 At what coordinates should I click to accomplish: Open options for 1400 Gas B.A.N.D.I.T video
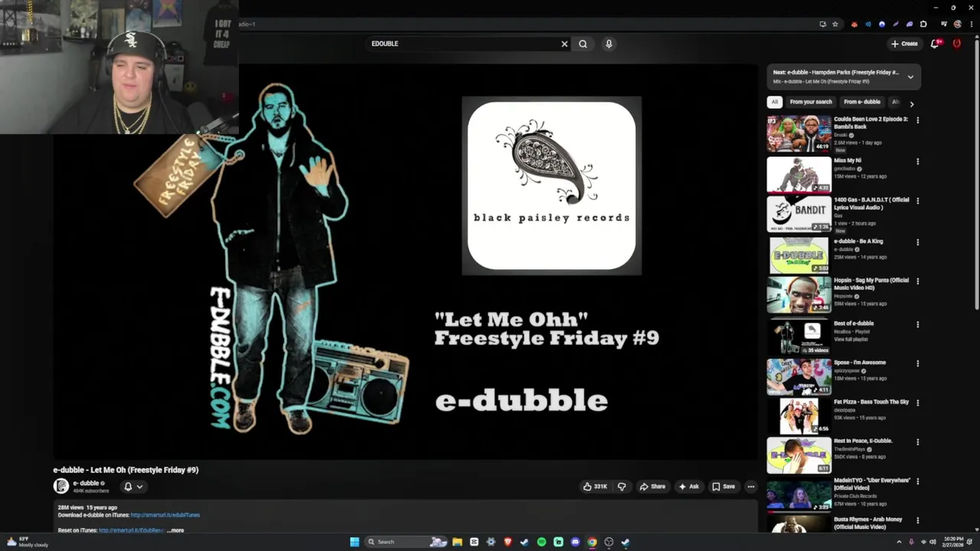[x=917, y=201]
